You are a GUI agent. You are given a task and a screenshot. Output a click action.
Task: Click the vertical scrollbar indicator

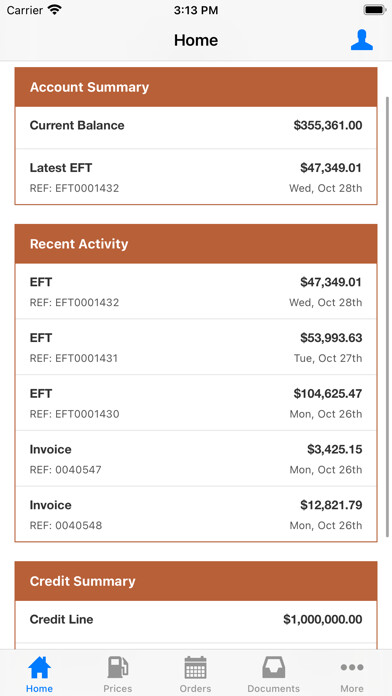click(388, 315)
